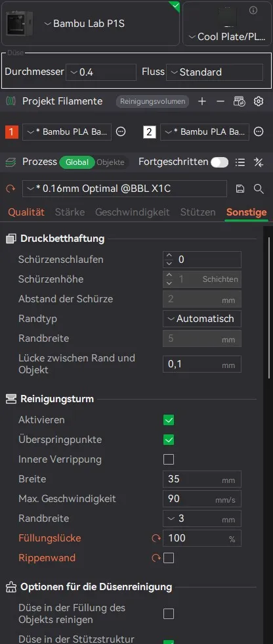
Task: Open the compare presets icon
Action: click(259, 162)
